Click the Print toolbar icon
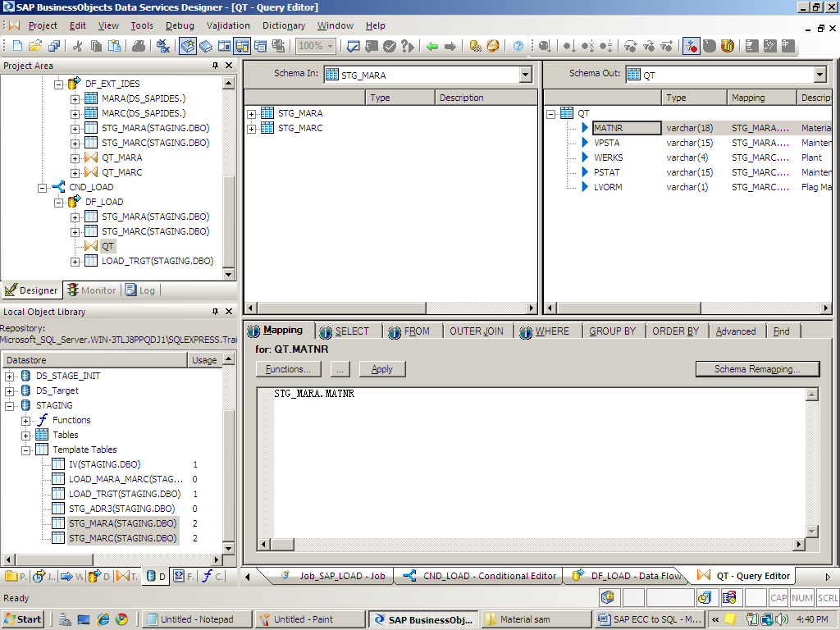This screenshot has width=840, height=630. pos(139,46)
